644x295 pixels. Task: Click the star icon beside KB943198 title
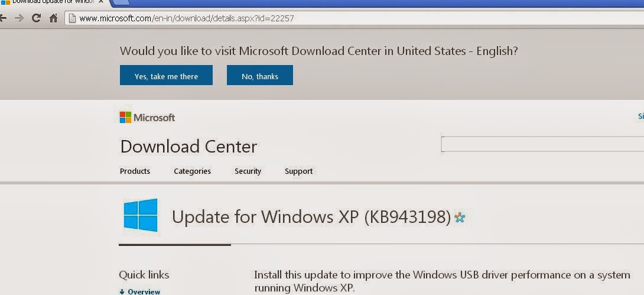click(460, 218)
